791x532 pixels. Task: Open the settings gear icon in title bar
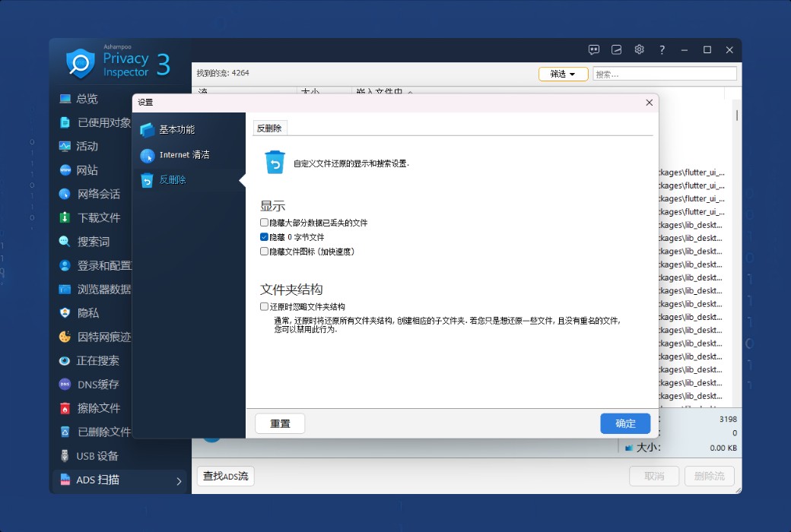pyautogui.click(x=639, y=49)
